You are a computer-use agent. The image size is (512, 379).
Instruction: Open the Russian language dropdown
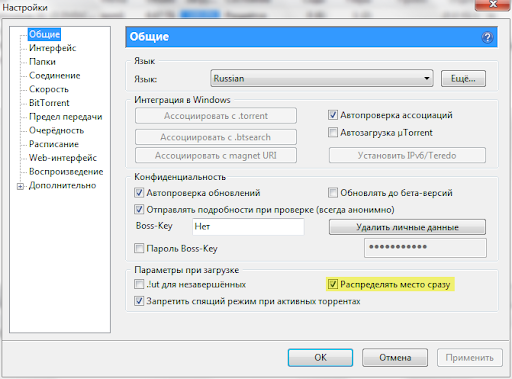click(x=322, y=79)
